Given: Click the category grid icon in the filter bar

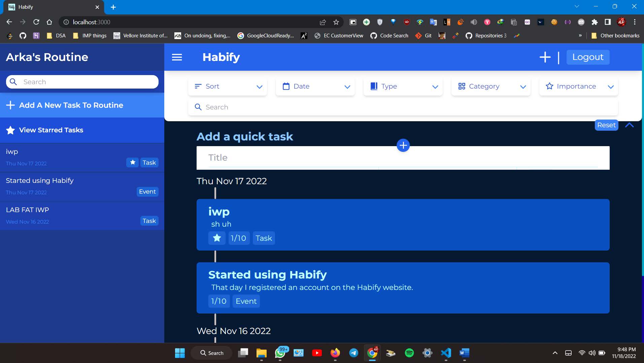Looking at the screenshot, I should [462, 86].
